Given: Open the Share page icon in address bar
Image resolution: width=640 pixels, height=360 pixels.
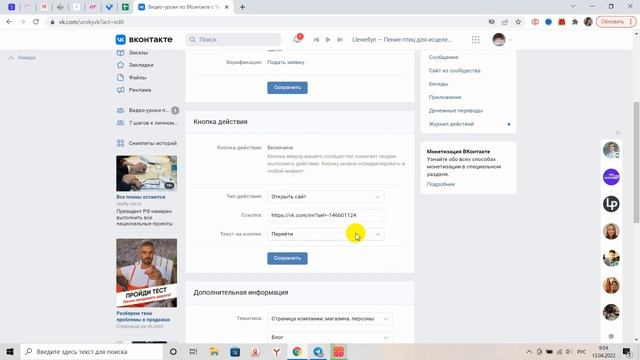Looking at the screenshot, I should (x=505, y=22).
